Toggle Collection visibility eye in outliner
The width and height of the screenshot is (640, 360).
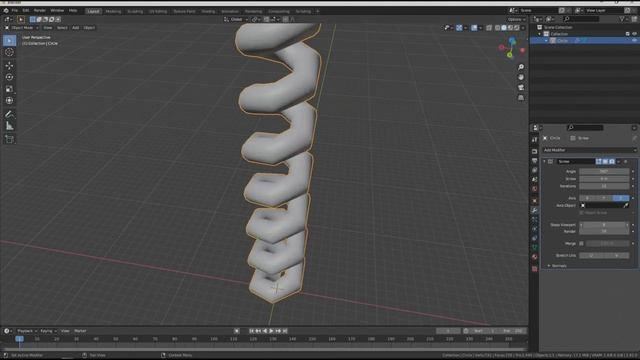tap(634, 34)
